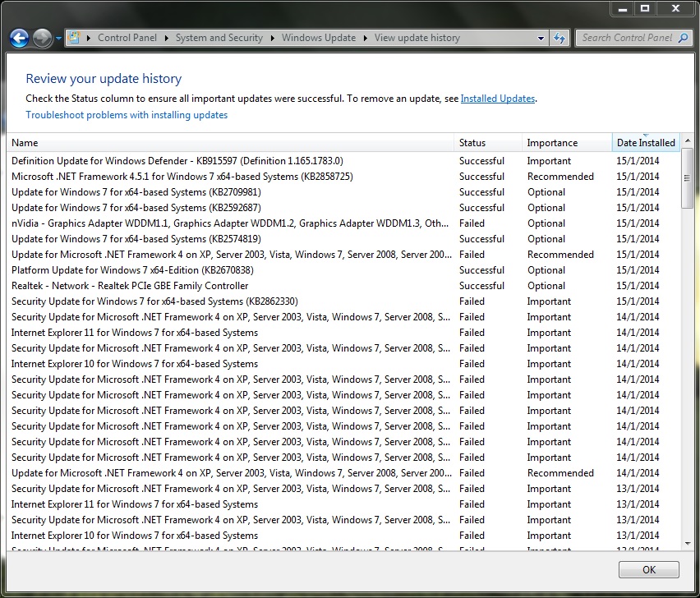Screen dimensions: 700x598
Task: Click Optional importance in nVidia row
Action: [x=546, y=223]
